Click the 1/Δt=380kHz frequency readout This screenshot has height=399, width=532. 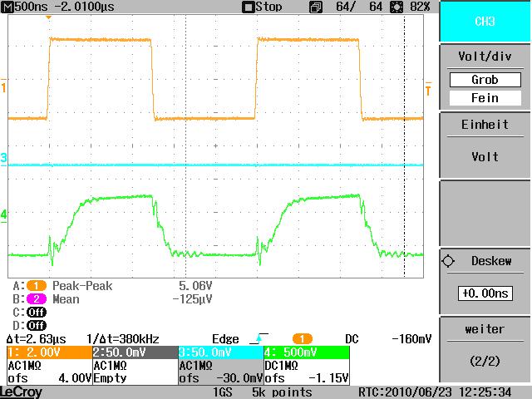123,339
